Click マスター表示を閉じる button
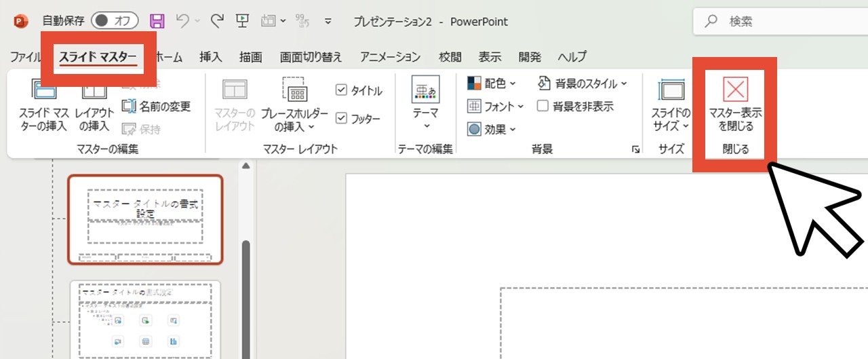This screenshot has width=868, height=359. coord(736,105)
